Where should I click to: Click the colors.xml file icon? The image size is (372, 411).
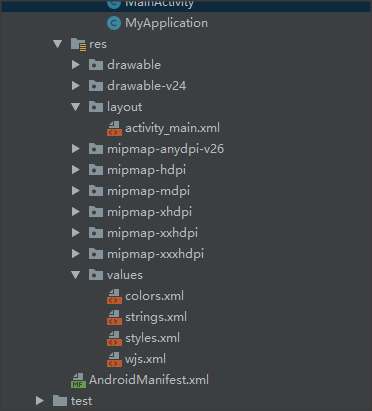click(114, 296)
